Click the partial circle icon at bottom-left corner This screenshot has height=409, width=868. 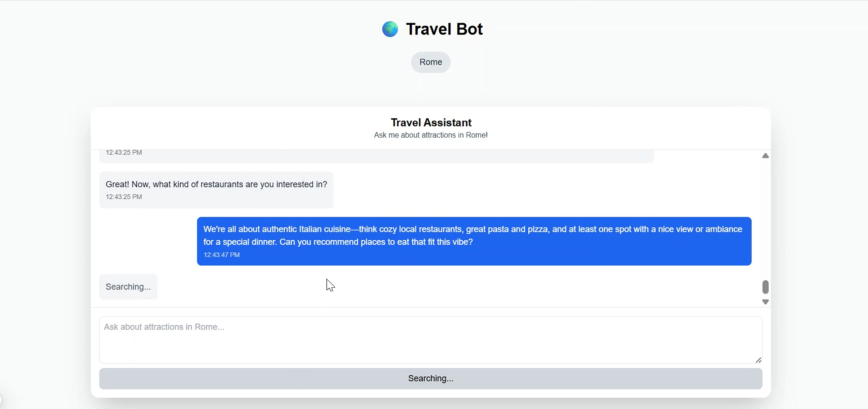click(x=1, y=401)
